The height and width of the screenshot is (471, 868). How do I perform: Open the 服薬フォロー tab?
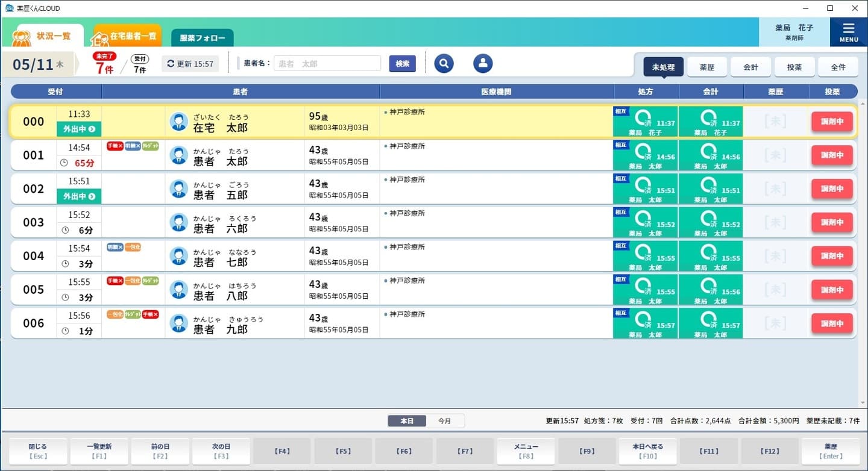click(x=202, y=39)
